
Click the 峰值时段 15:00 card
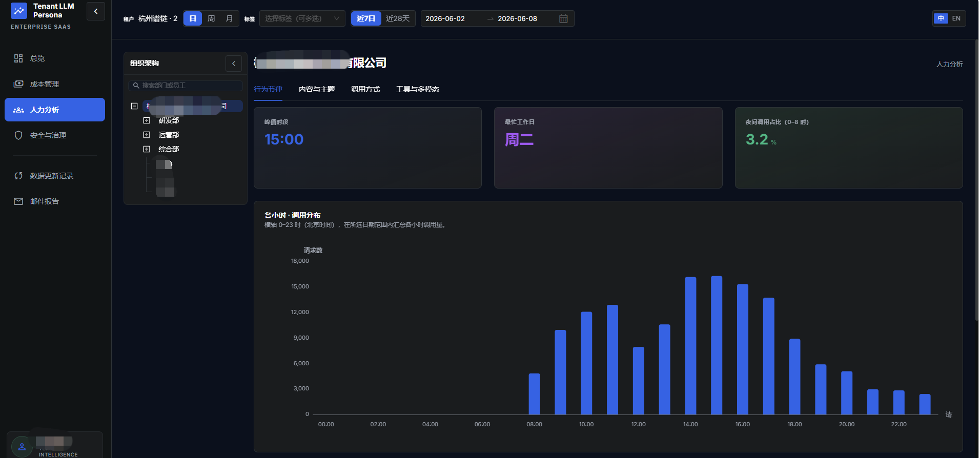click(x=367, y=148)
